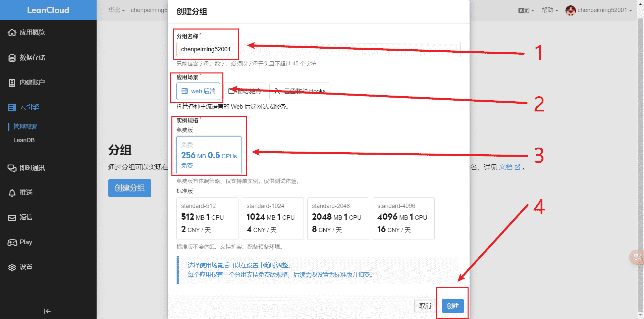Image resolution: width=644 pixels, height=319 pixels.
Task: Expand the 华北 region dropdown
Action: 116,10
